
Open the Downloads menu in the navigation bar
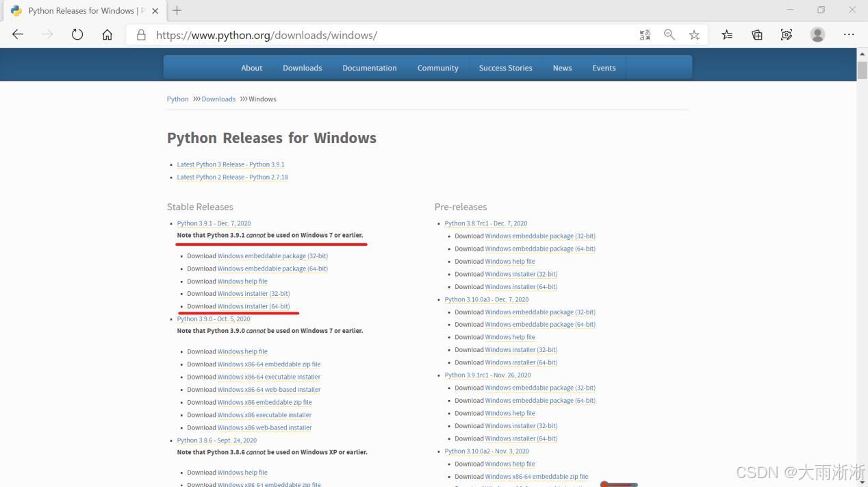303,68
